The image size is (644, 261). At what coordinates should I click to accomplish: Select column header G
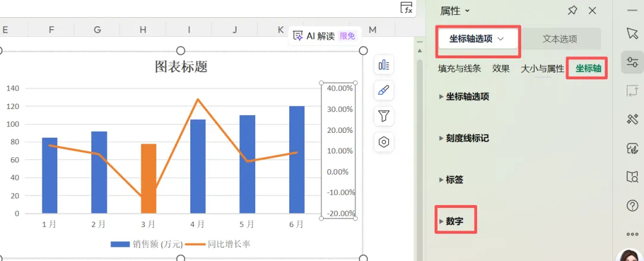click(97, 30)
